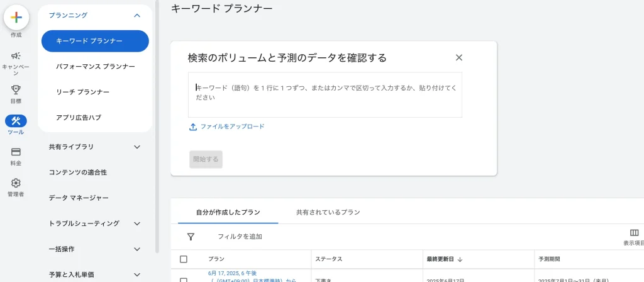Viewport: 644px width, 282px height.
Task: Collapse the プランニング section
Action: pyautogui.click(x=137, y=16)
